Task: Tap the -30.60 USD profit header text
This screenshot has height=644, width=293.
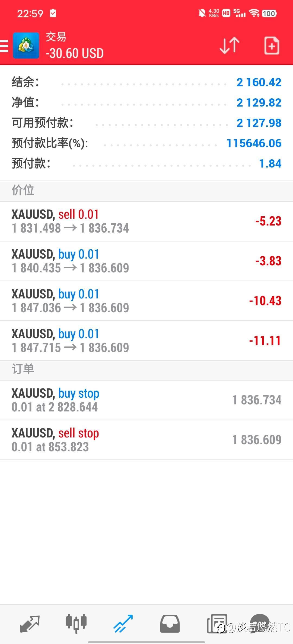Action: pyautogui.click(x=75, y=53)
